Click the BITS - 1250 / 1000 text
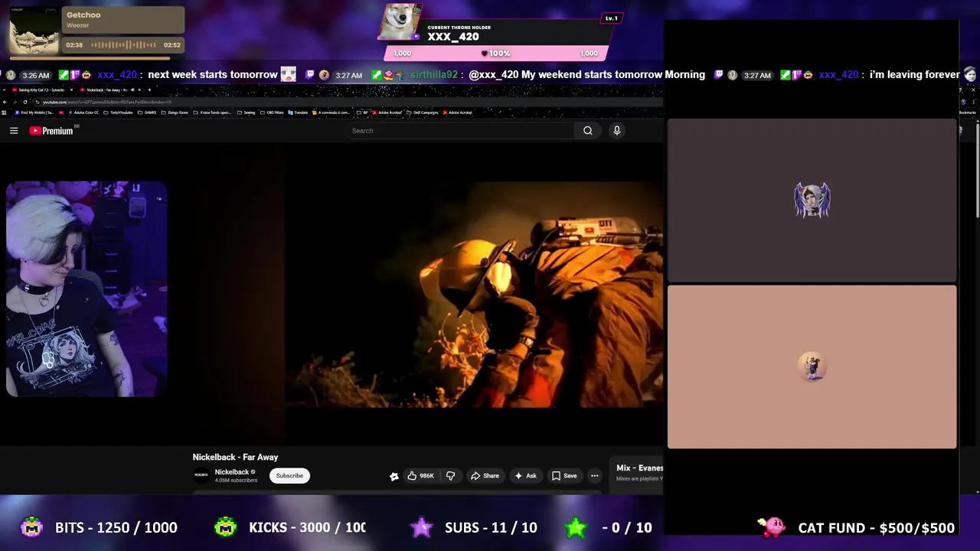This screenshot has width=980, height=551. pyautogui.click(x=116, y=528)
